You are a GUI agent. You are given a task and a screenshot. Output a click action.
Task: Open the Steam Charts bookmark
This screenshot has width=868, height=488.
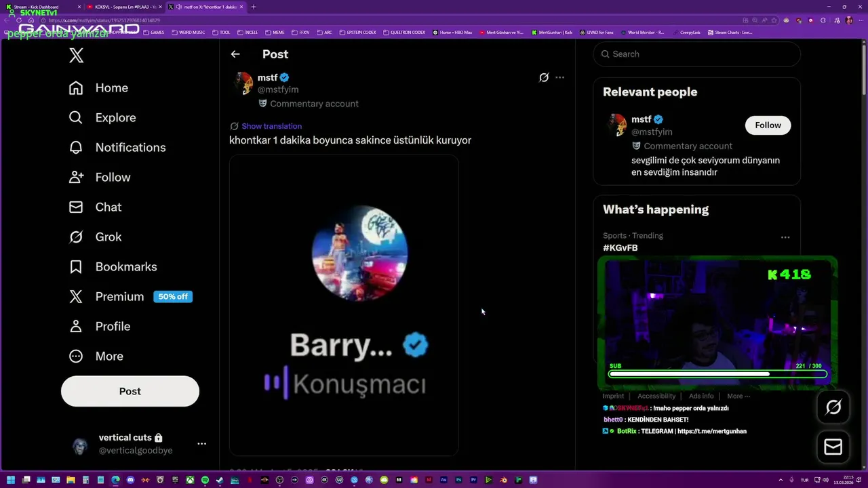tap(730, 33)
